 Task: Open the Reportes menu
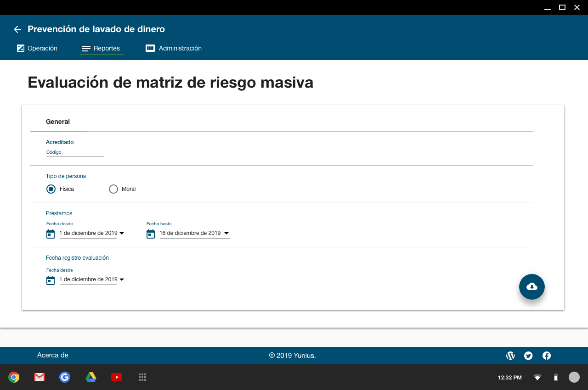[102, 48]
